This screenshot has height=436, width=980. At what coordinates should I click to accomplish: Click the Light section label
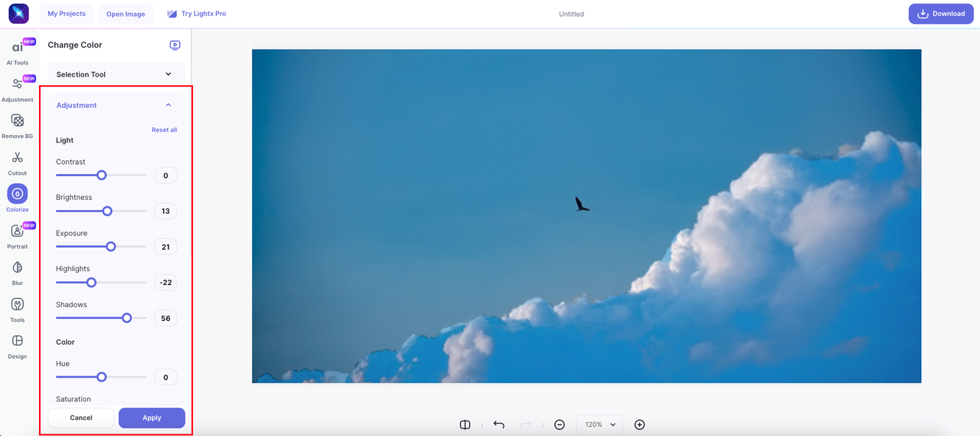65,140
